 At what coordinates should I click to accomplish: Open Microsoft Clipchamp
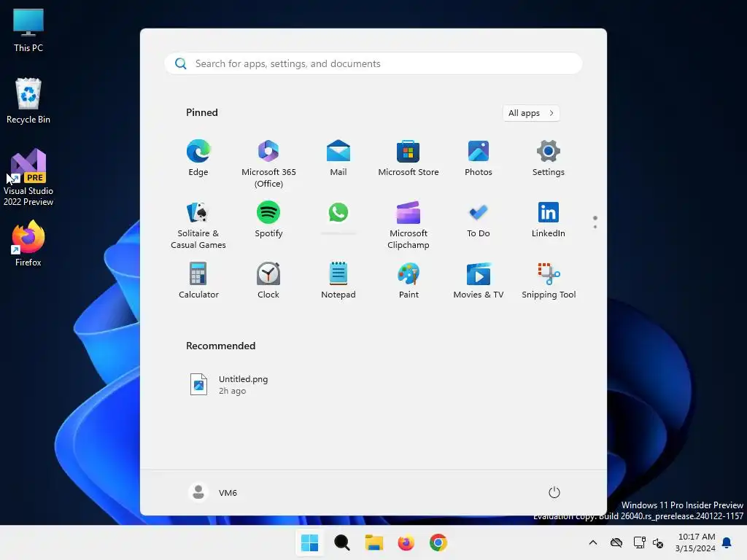[409, 225]
